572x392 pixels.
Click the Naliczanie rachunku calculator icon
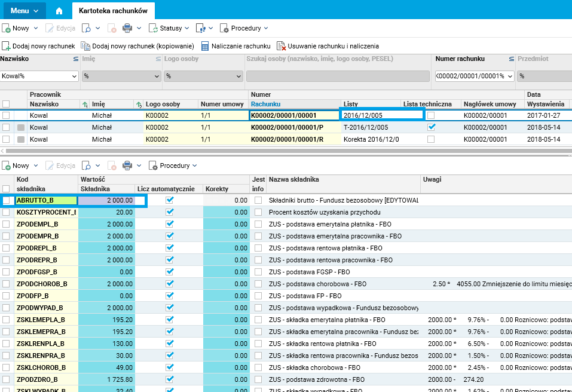[x=205, y=46]
